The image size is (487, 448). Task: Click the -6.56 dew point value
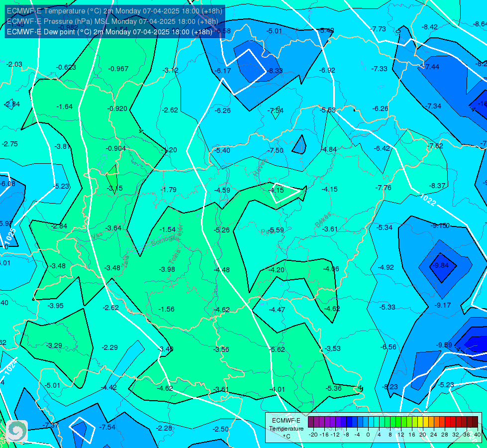point(388,347)
